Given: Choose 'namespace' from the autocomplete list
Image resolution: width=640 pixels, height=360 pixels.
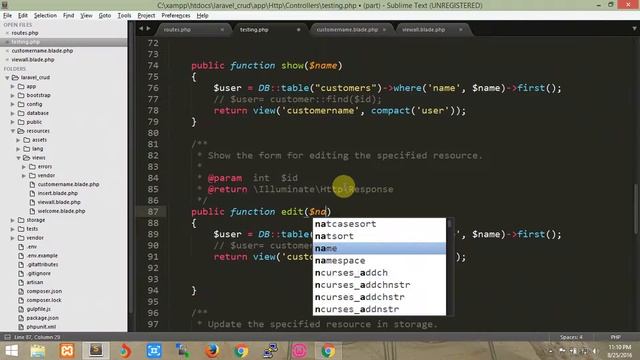Looking at the screenshot, I should coord(380,260).
